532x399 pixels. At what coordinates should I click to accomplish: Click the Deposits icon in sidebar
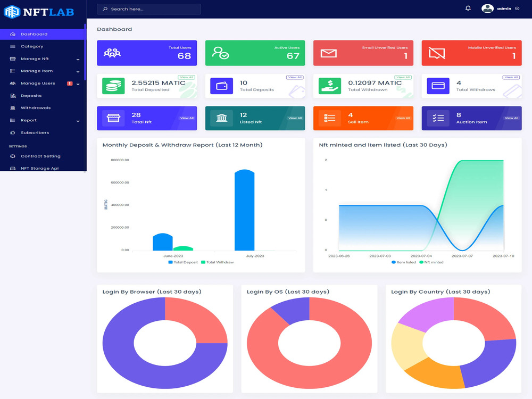(x=13, y=96)
